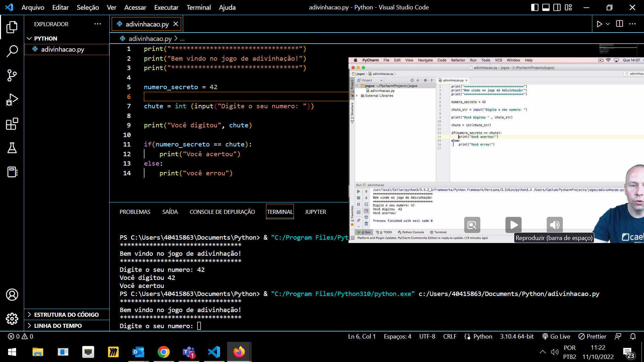Open the Extensions view
Viewport: 644px width, 362px height.
coord(12,124)
